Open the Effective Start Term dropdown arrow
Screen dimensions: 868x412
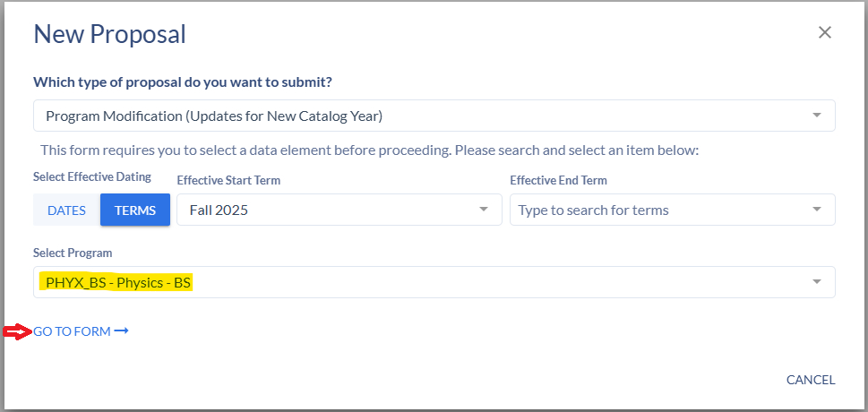(484, 210)
